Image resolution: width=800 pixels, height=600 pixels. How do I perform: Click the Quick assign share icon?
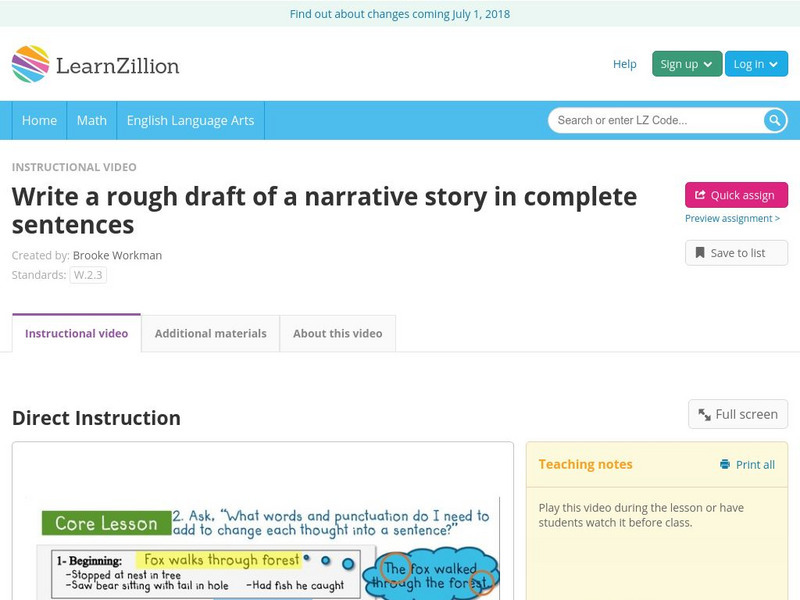[700, 195]
